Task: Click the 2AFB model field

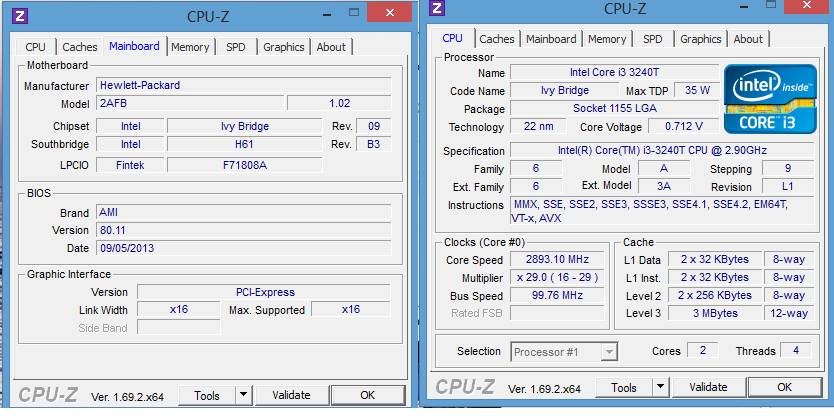Action: point(190,103)
